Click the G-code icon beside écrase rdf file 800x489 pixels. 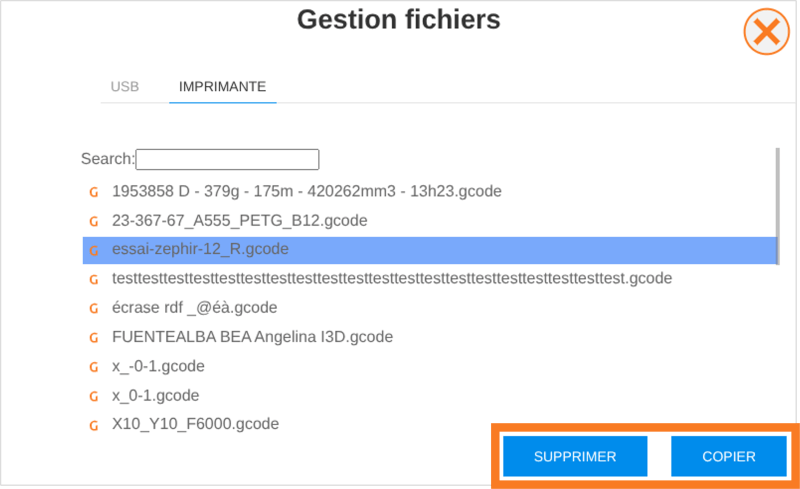[x=94, y=308]
